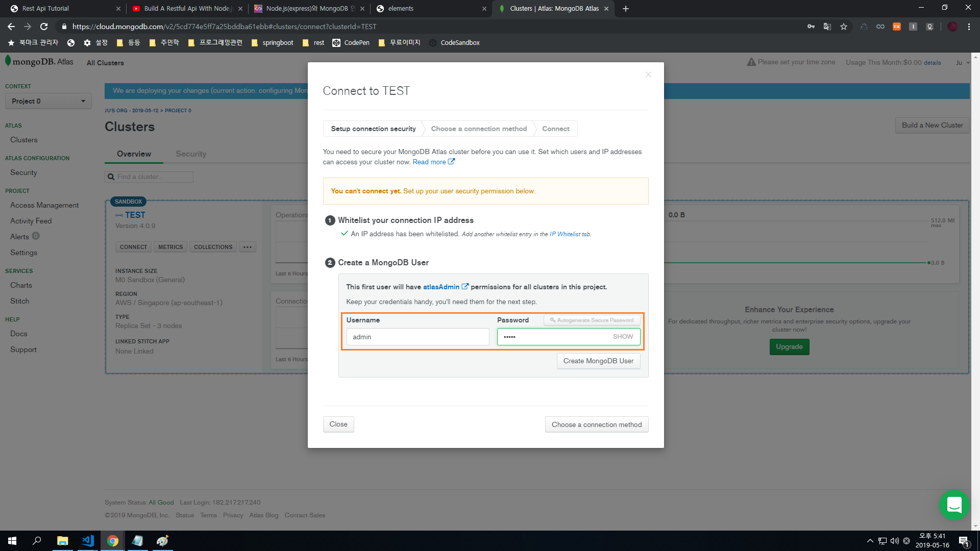Switch to the Overview tab
This screenshot has height=551, width=980.
pos(134,154)
